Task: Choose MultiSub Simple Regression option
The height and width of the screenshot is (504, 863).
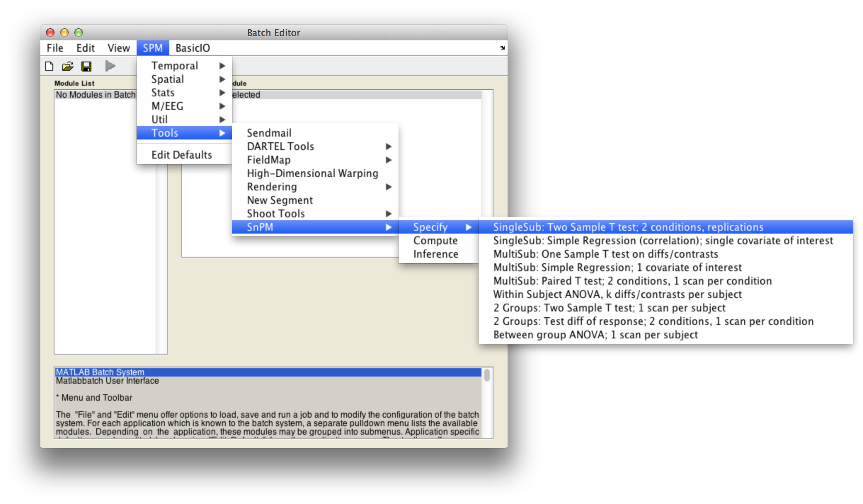Action: (x=665, y=268)
